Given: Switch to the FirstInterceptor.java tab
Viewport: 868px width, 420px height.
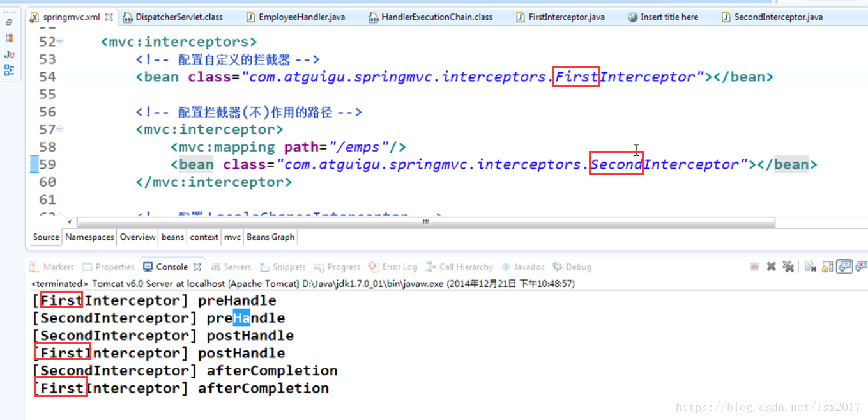Looking at the screenshot, I should pyautogui.click(x=560, y=17).
